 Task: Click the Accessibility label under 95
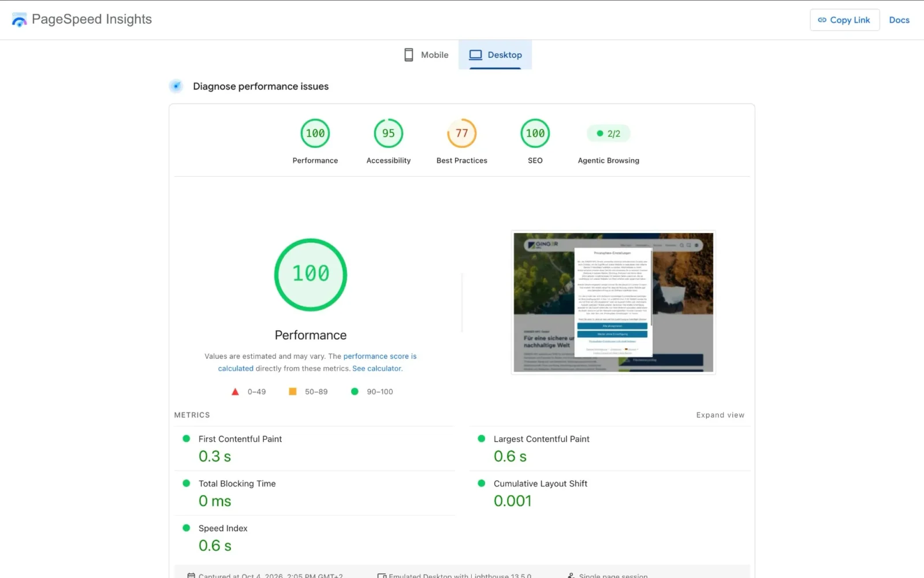coord(389,161)
